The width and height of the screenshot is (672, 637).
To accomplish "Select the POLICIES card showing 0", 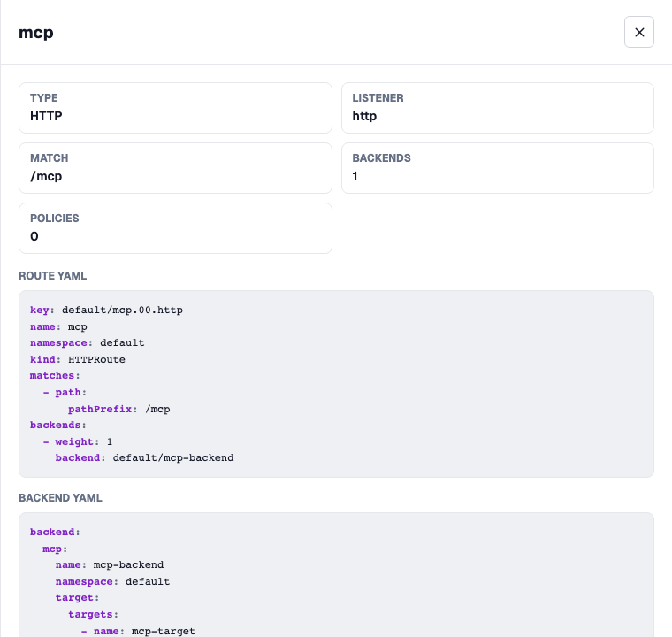I will (175, 228).
